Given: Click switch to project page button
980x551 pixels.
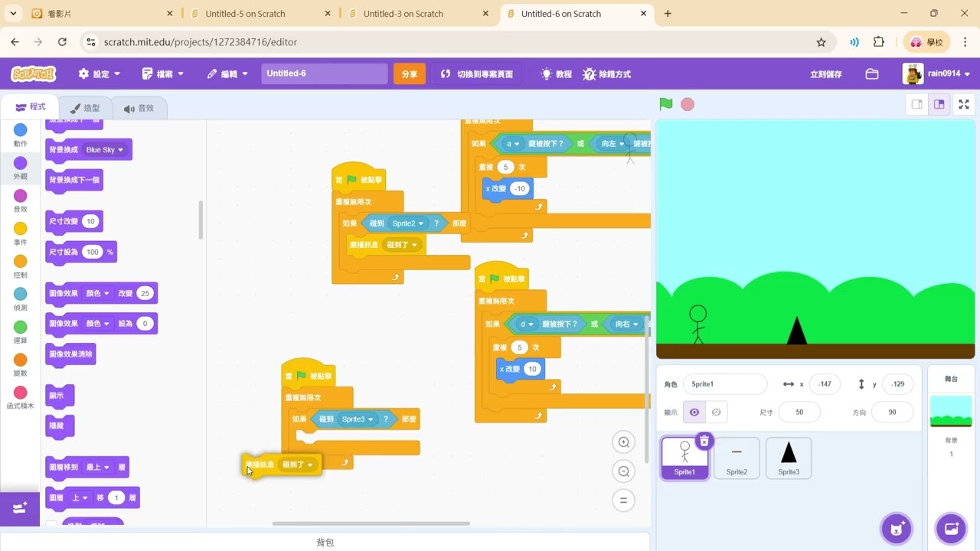Looking at the screenshot, I should point(475,74).
